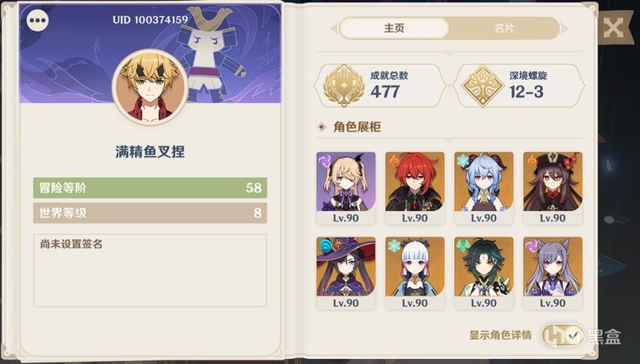Close the profile with the X button
Screen dimensions: 640x364
coord(613,28)
